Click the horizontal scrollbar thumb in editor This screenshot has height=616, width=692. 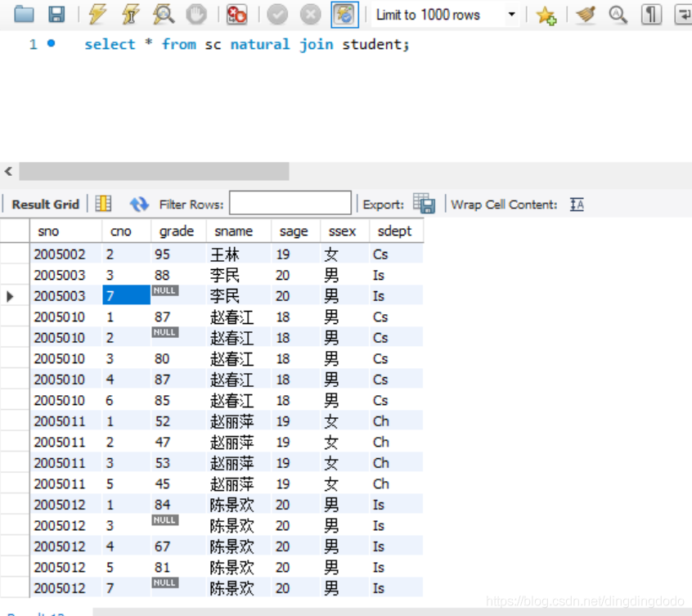(x=154, y=171)
